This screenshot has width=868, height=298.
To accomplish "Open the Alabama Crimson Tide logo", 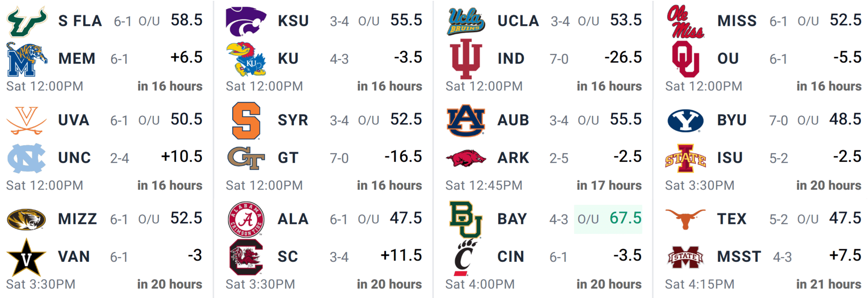I will (x=246, y=219).
